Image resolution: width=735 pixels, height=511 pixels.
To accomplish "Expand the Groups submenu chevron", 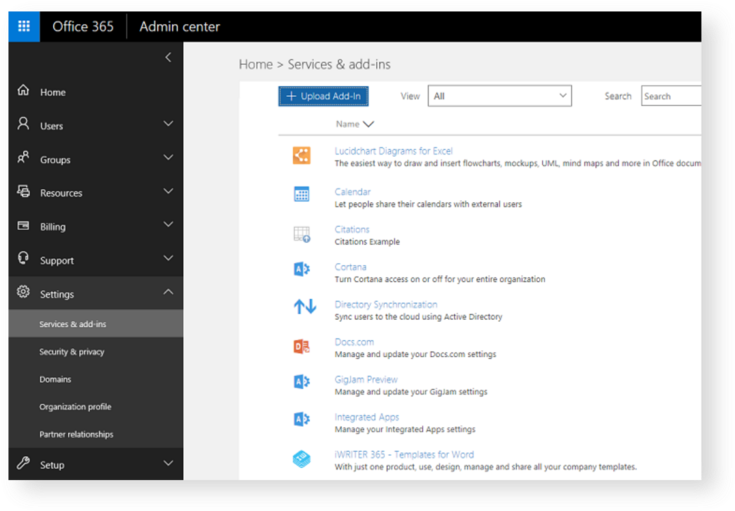I will [168, 158].
